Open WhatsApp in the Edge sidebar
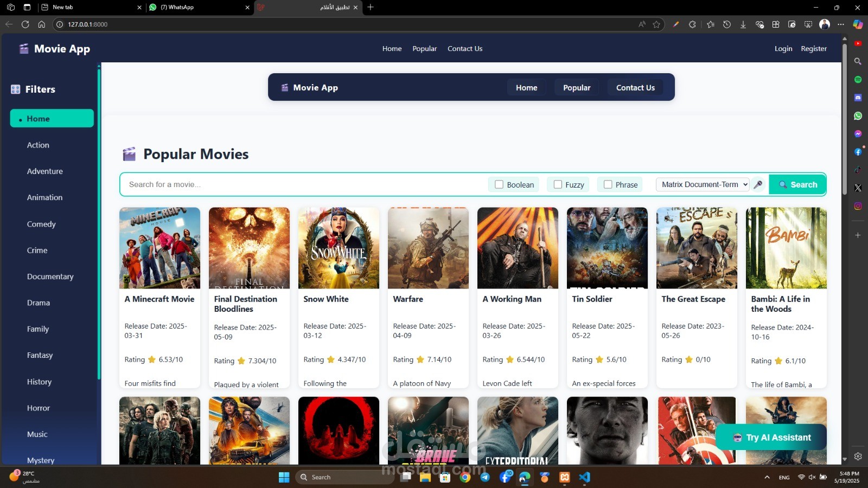The height and width of the screenshot is (488, 868). [x=858, y=116]
